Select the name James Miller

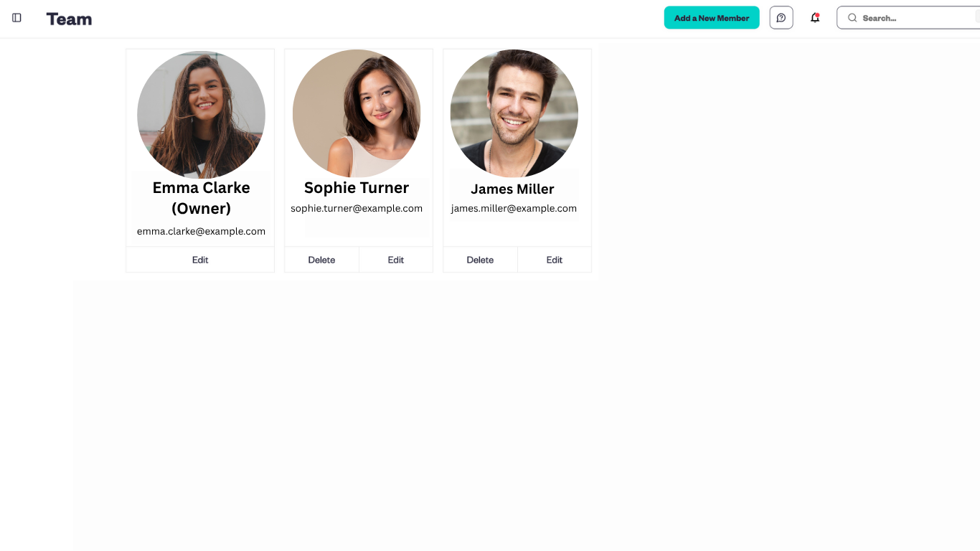pyautogui.click(x=512, y=189)
